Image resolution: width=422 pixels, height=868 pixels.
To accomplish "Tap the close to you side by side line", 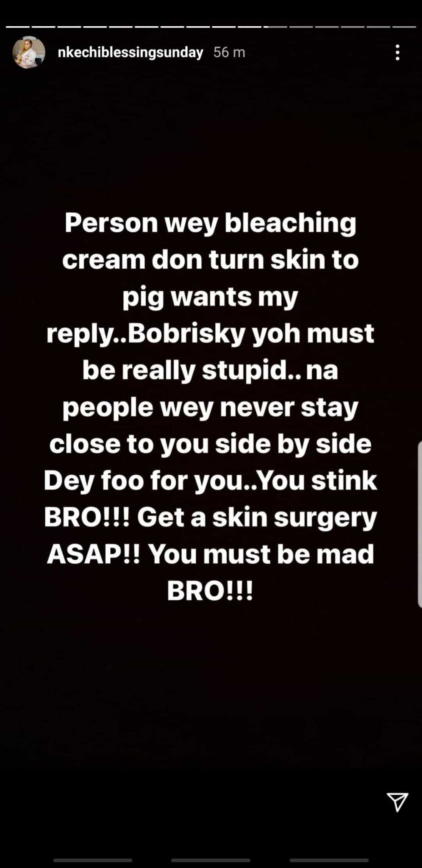I will point(211,444).
